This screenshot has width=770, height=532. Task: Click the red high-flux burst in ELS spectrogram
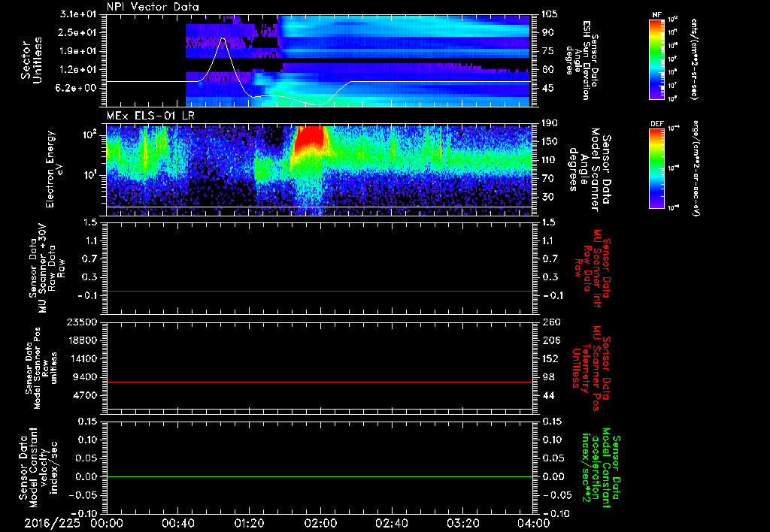tap(309, 138)
